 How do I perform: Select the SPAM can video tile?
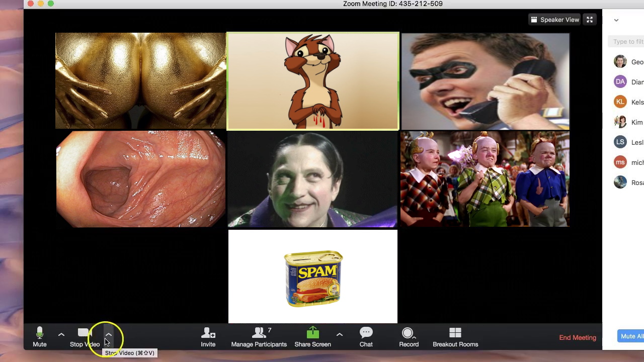[x=312, y=277]
